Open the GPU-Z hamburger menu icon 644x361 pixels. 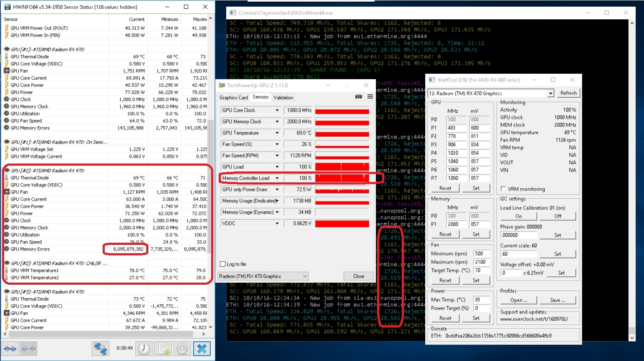pos(370,97)
